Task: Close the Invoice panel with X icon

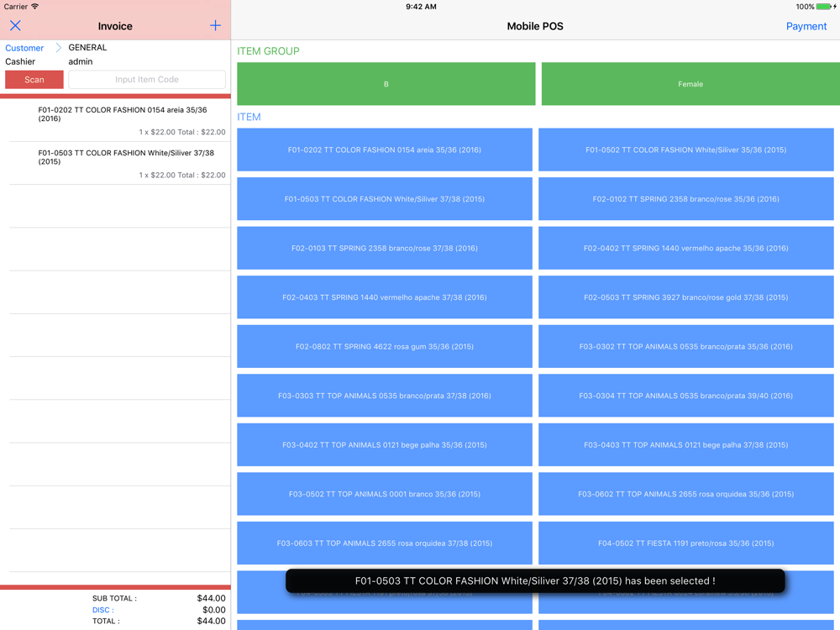Action: [x=15, y=26]
